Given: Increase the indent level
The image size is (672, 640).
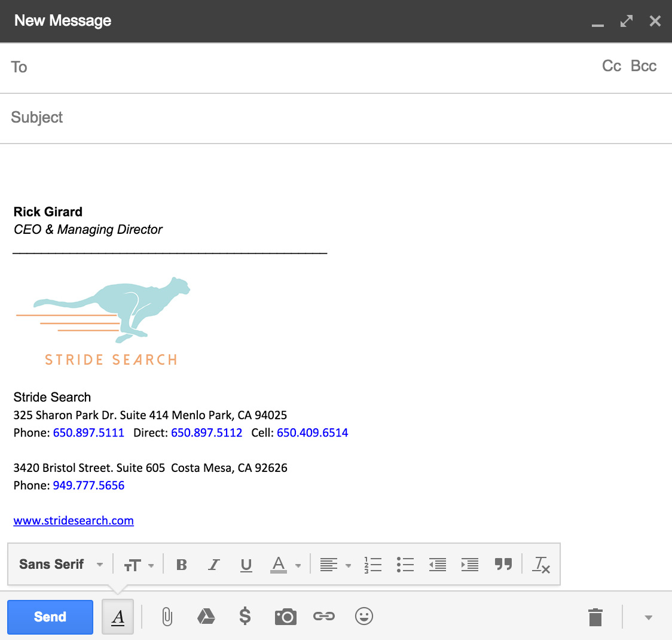Looking at the screenshot, I should point(470,565).
